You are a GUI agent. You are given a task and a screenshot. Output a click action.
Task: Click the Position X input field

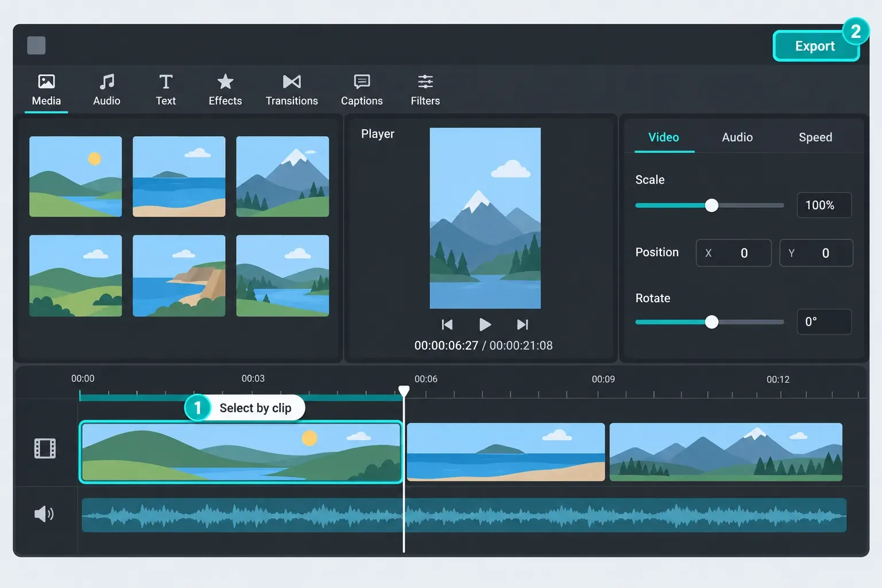click(x=733, y=253)
